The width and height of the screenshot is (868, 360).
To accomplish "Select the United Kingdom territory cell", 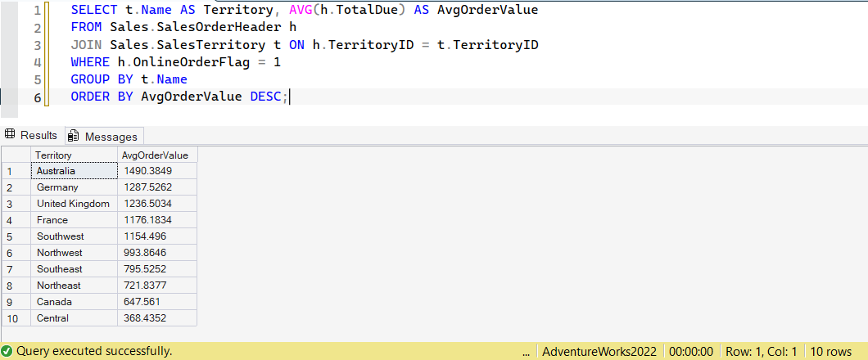I will click(75, 204).
